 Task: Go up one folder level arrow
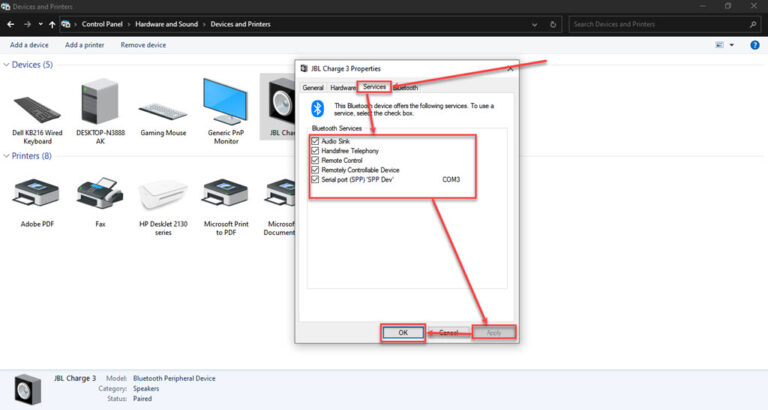52,24
